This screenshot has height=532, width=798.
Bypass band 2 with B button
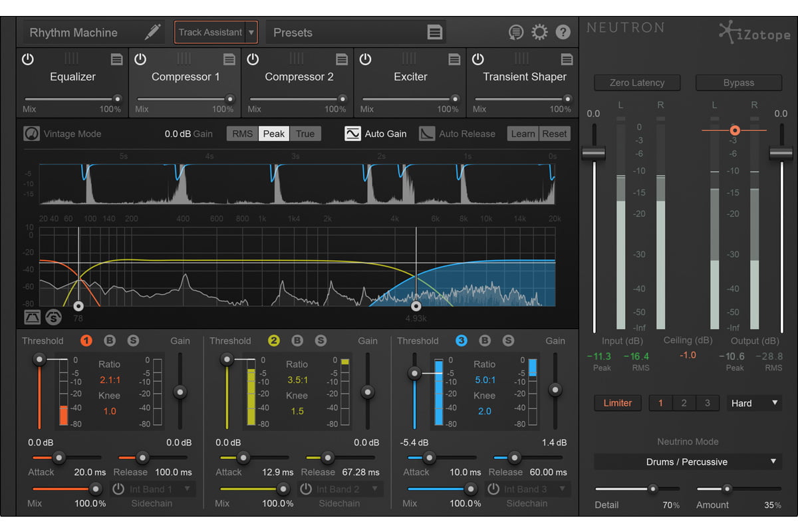(x=297, y=340)
